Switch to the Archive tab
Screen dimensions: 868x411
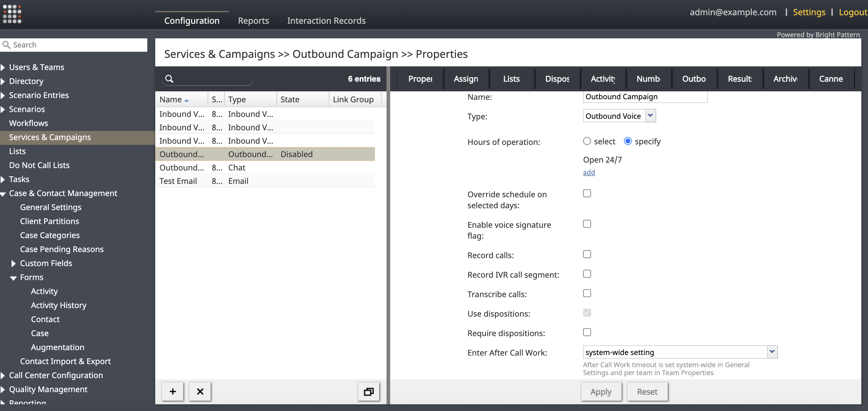pos(786,79)
